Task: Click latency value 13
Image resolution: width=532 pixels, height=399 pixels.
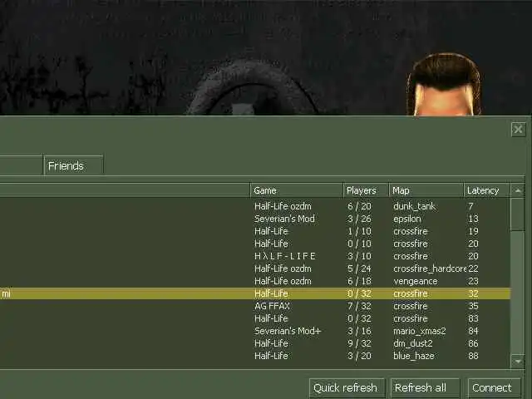Action: point(473,219)
